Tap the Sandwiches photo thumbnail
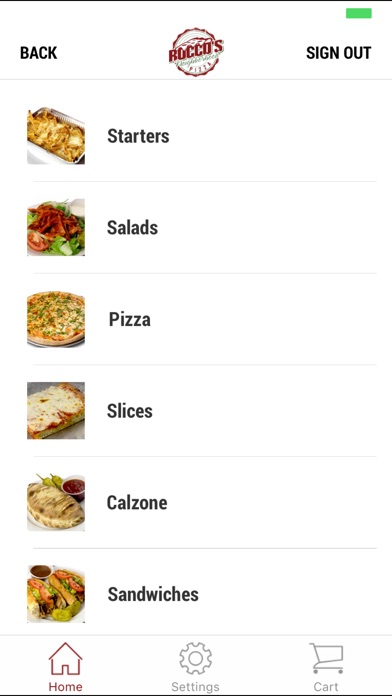The width and height of the screenshot is (392, 696). pos(56,594)
